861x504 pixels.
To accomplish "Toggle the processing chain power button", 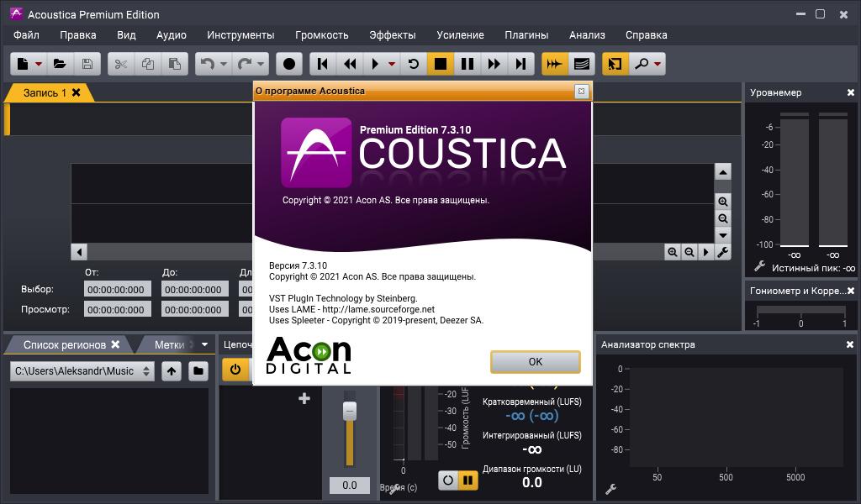I will [x=235, y=370].
